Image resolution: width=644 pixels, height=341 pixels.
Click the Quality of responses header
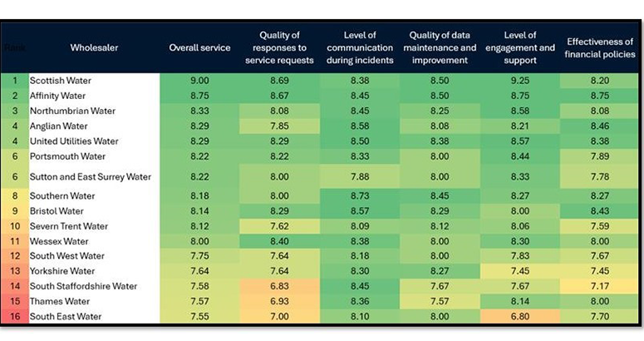[x=279, y=48]
